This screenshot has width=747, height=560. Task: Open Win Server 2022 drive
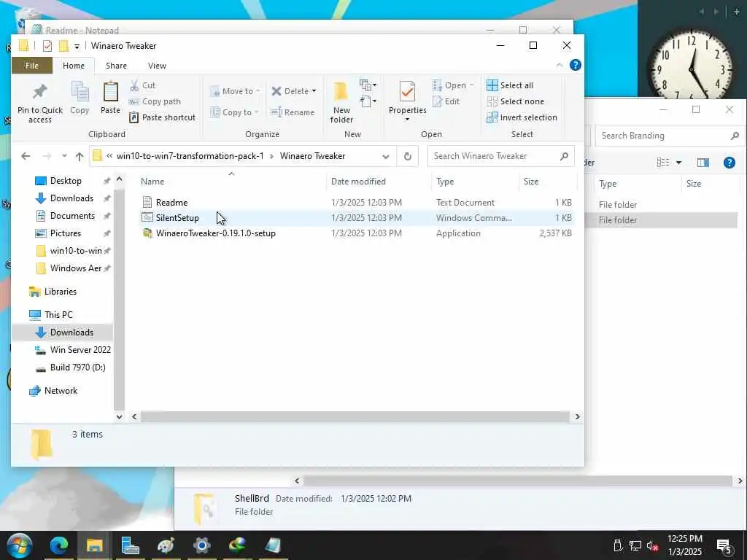point(80,350)
